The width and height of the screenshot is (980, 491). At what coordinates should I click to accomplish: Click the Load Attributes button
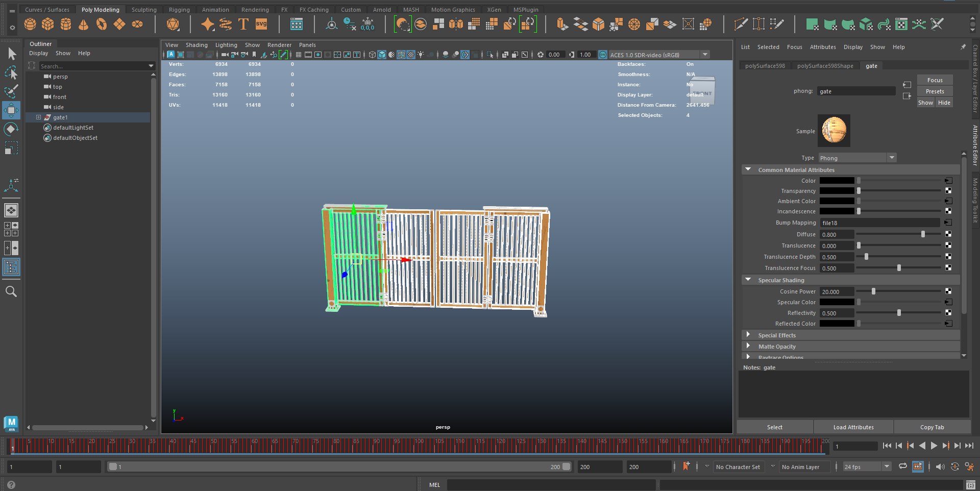click(x=853, y=427)
